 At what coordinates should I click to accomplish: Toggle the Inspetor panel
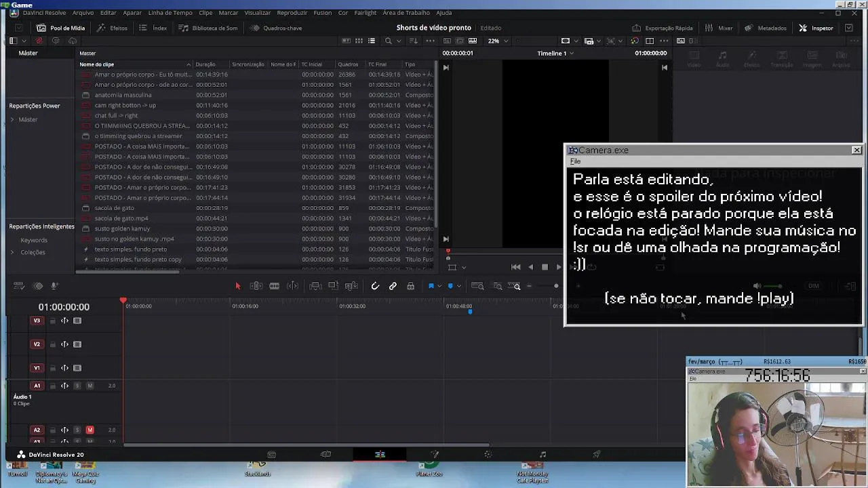coord(816,28)
